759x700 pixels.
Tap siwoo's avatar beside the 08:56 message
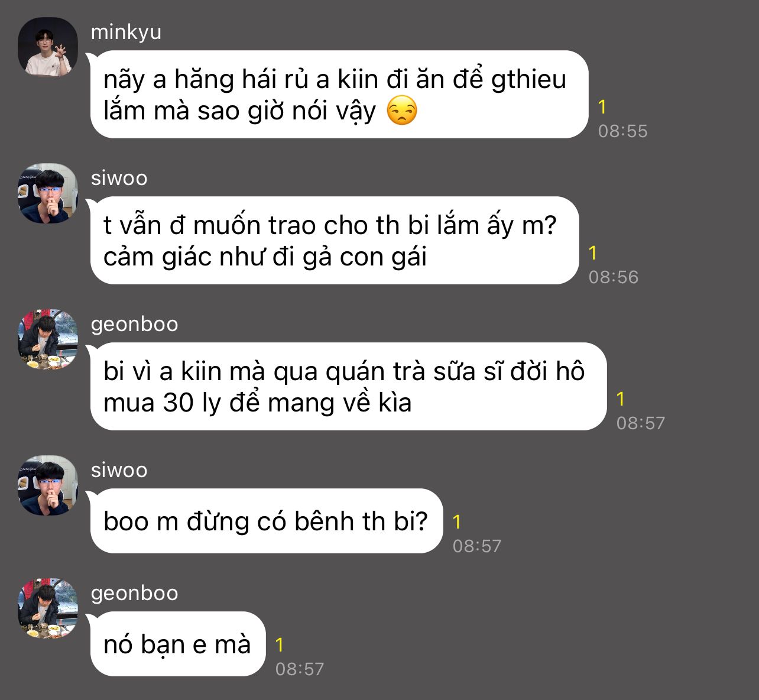click(48, 193)
